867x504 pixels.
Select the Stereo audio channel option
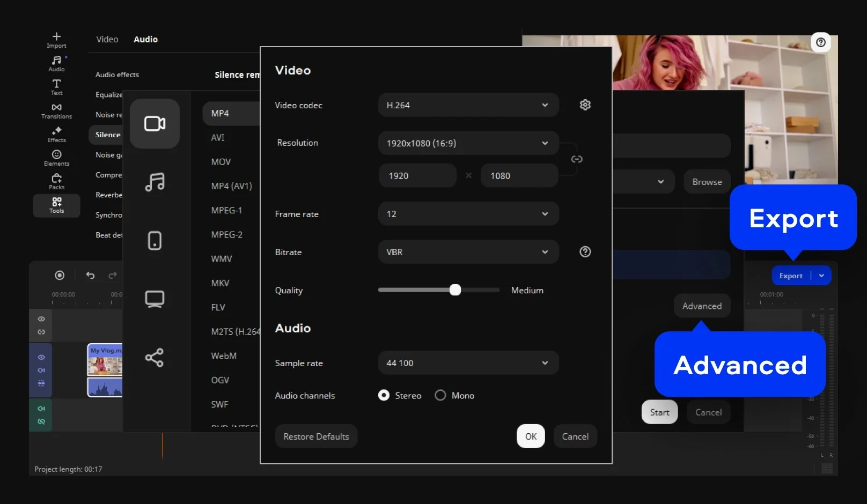[x=384, y=396]
